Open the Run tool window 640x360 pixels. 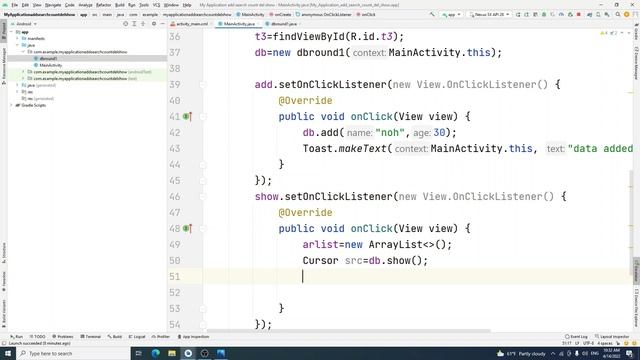(x=17, y=337)
